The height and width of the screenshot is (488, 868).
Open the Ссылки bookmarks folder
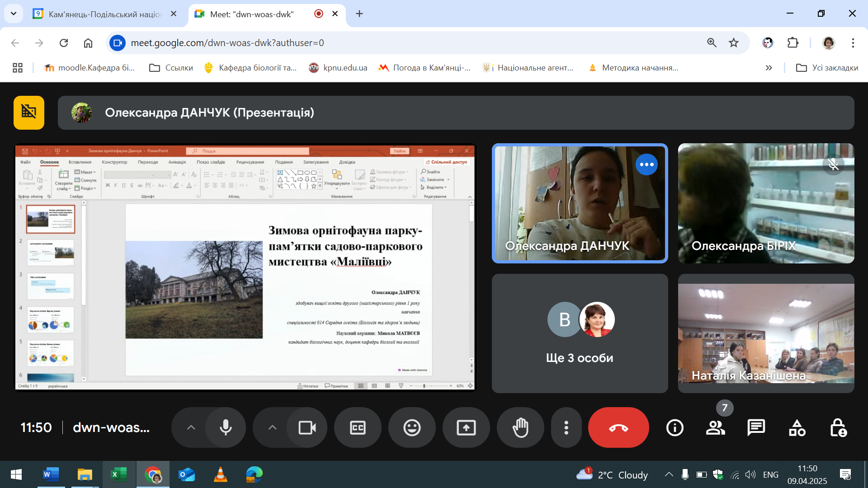coord(171,68)
